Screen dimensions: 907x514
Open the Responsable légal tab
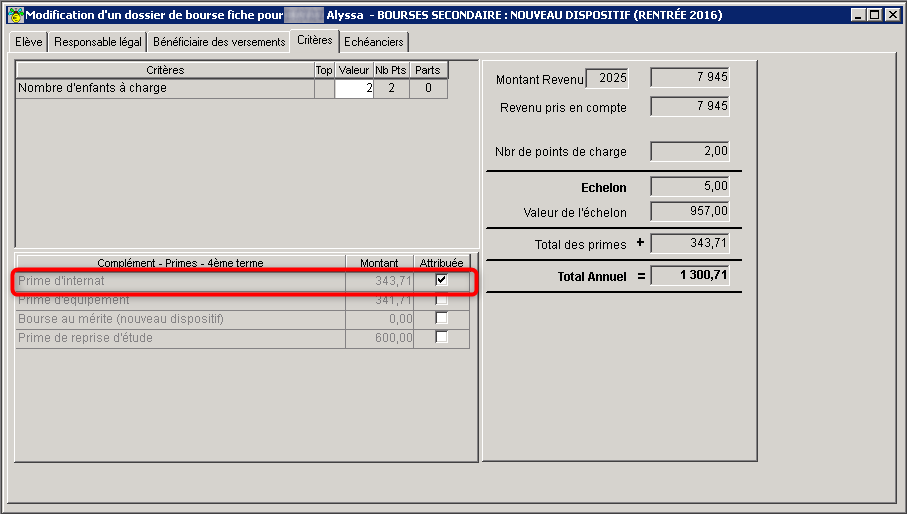(98, 42)
